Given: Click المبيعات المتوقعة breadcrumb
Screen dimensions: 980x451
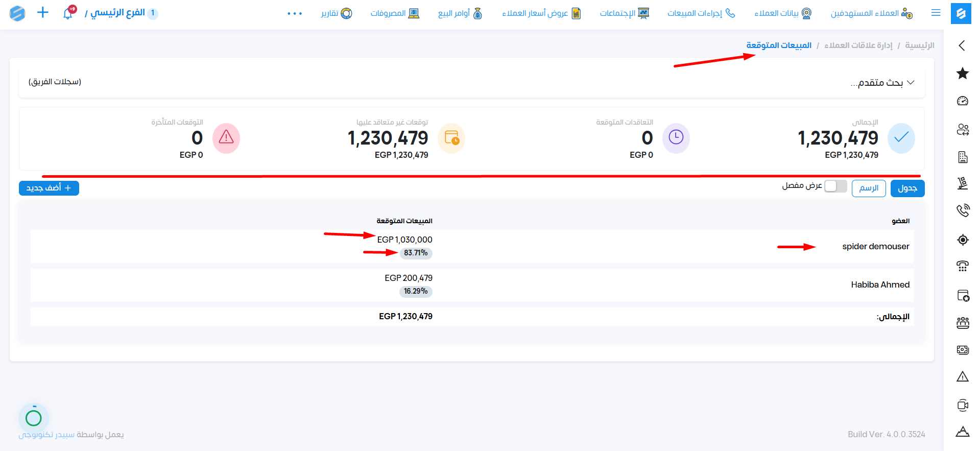Looking at the screenshot, I should [779, 45].
